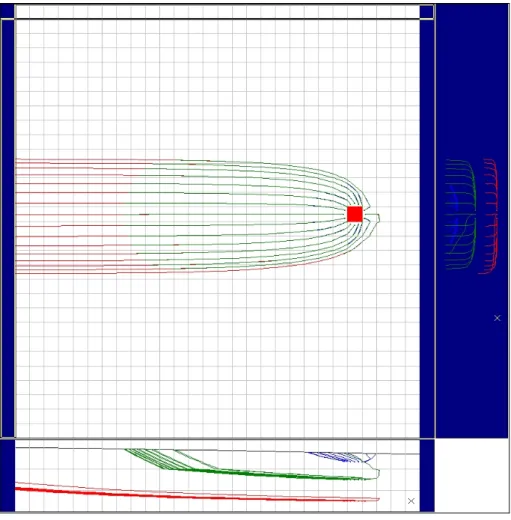Select the green section curves in body plan
The height and width of the screenshot is (520, 511).
(x=461, y=214)
